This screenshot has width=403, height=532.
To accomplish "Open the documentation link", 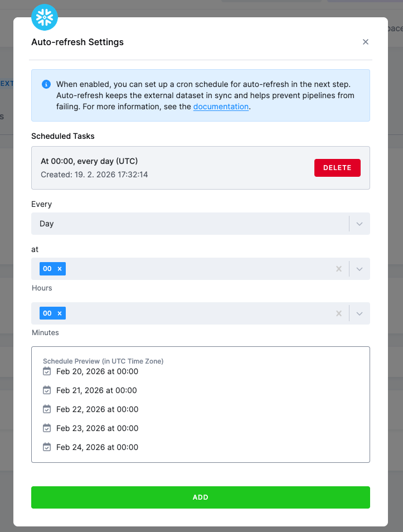I will coord(221,106).
